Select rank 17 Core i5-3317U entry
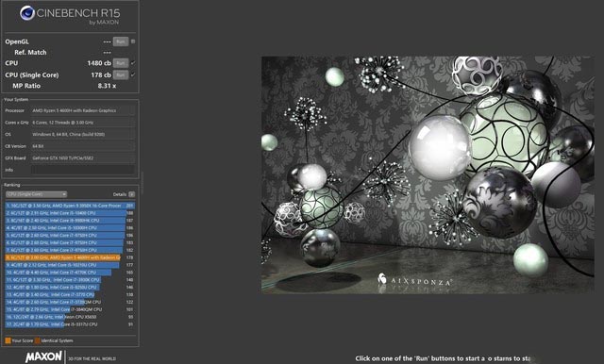 (70, 324)
